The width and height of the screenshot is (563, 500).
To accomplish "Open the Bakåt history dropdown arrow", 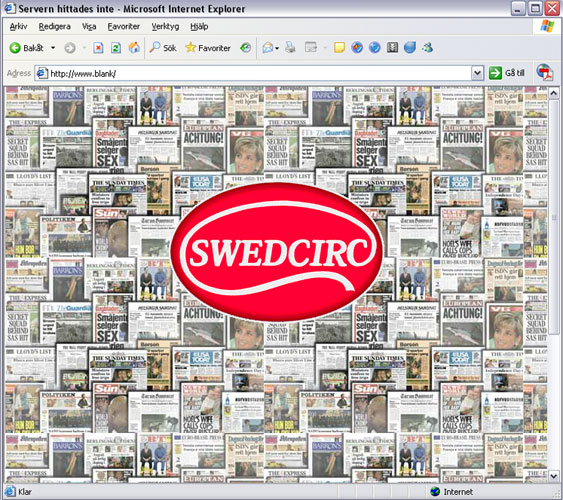I will pyautogui.click(x=53, y=48).
